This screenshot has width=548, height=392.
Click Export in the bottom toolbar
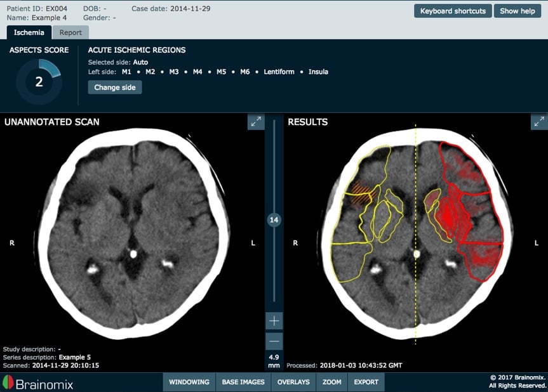366,382
